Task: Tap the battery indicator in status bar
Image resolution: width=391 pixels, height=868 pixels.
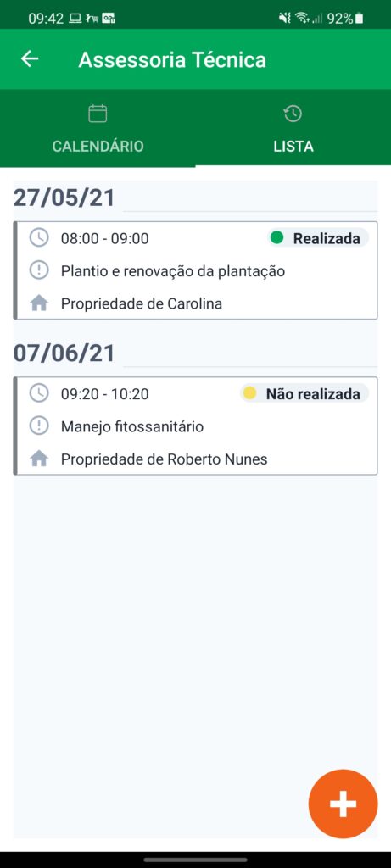Action: coord(360,19)
